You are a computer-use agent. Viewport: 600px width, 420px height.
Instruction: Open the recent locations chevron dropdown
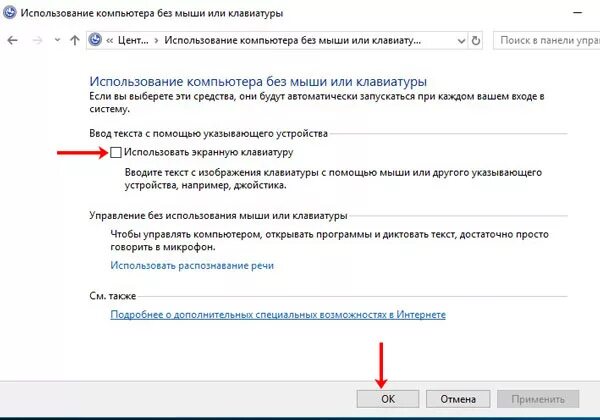coord(57,40)
